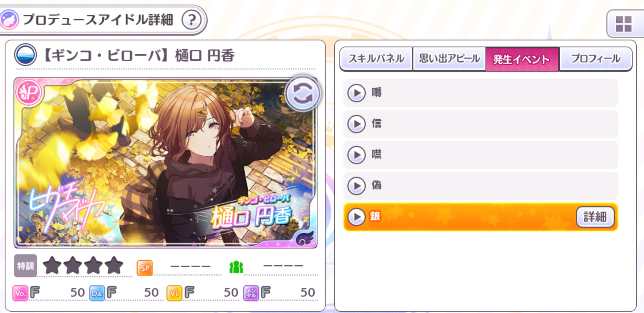This screenshot has width=644, height=313.
Task: Click the green fans group icon
Action: 236,267
